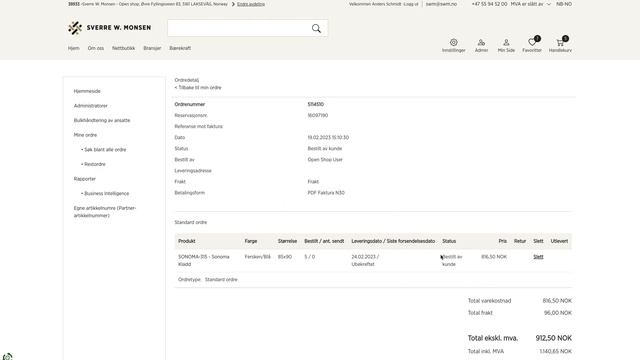The image size is (640, 360).
Task: Click the order date 19.02.2023 value
Action: [x=328, y=138]
